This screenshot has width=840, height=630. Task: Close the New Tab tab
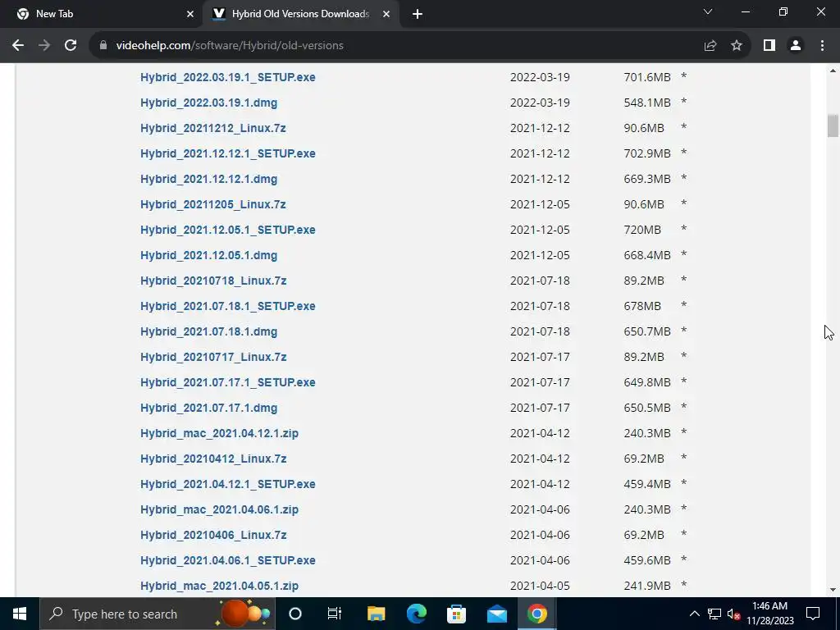coord(190,15)
